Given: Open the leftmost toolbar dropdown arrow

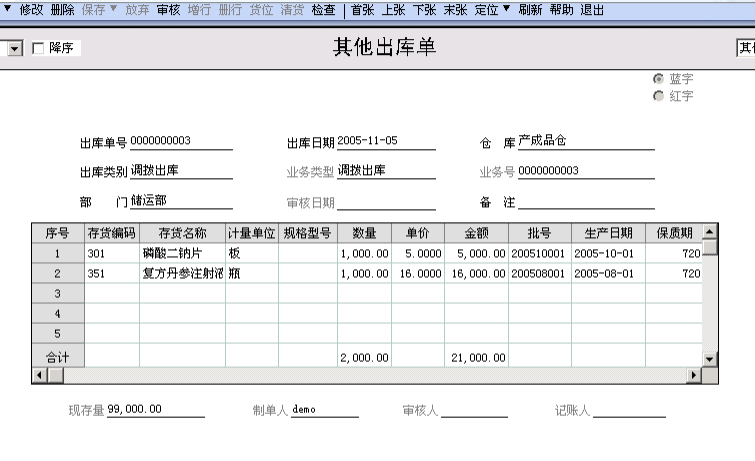Looking at the screenshot, I should point(7,8).
